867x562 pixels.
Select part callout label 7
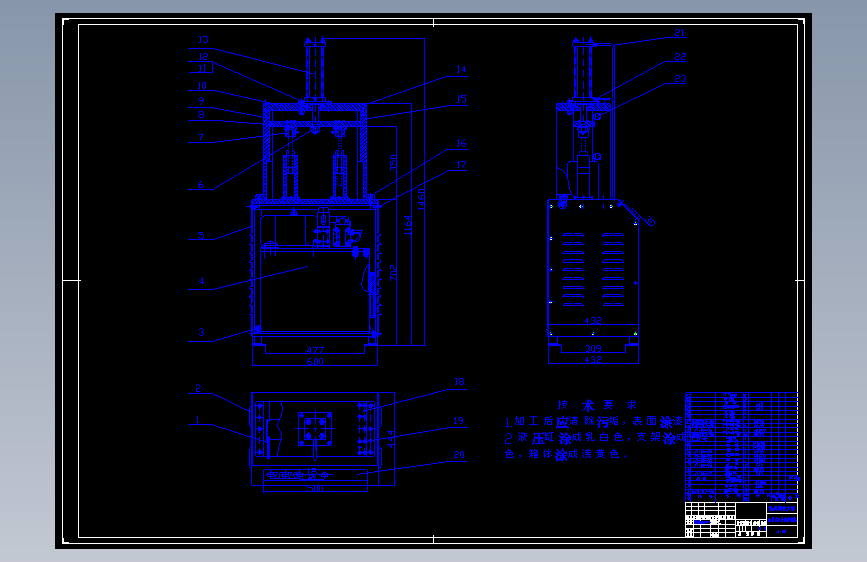pos(201,137)
